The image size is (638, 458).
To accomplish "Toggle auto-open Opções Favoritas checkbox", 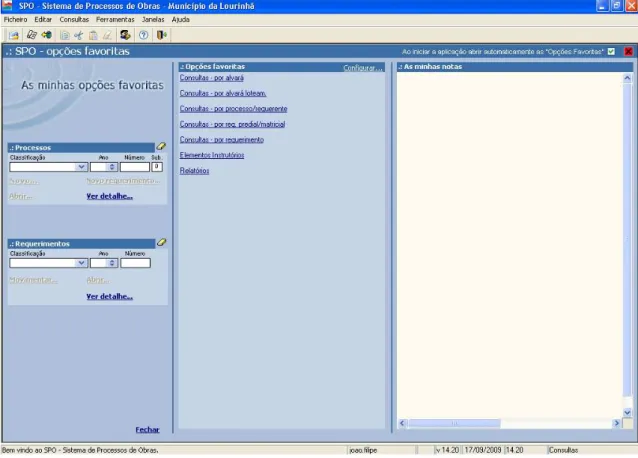I will 611,52.
